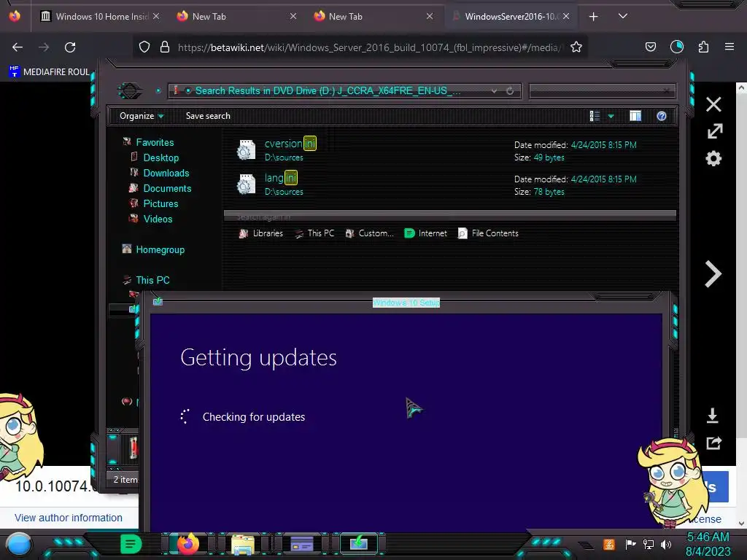Expand view options dropdown arrow

611,116
